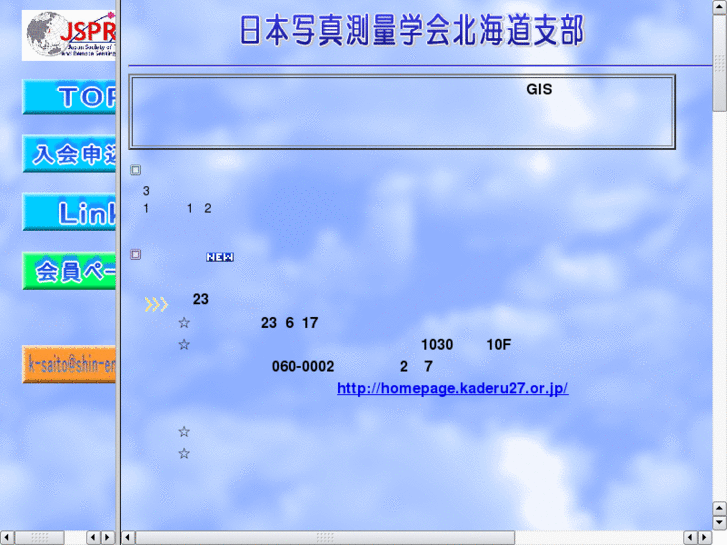Viewport: 727px width, 545px height.
Task: Click the yellow triple-arrow icon beside 23
Action: coord(156,304)
